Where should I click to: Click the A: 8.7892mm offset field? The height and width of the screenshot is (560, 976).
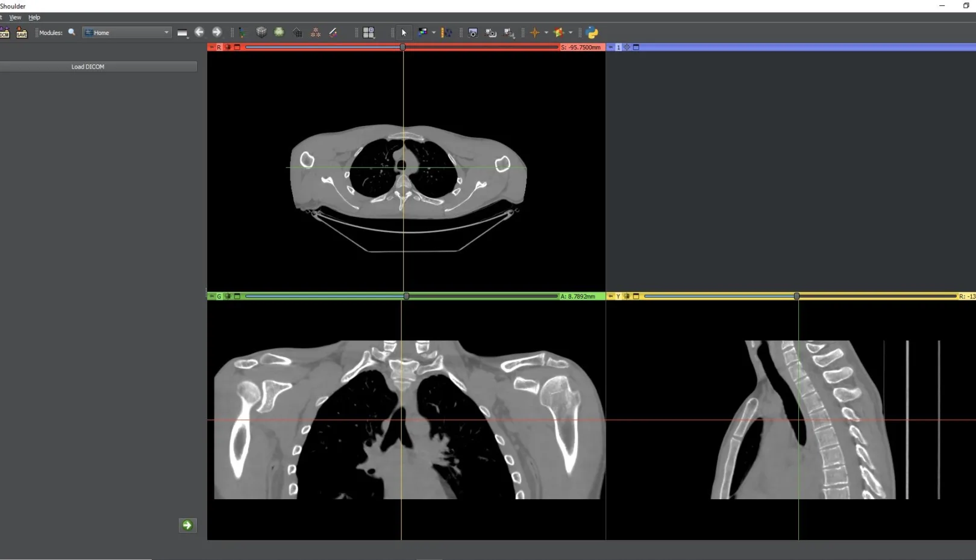[581, 296]
